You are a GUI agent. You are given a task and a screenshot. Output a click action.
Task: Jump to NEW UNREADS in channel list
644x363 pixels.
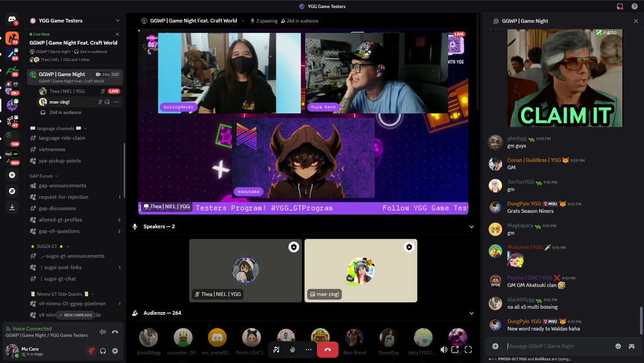pos(75,315)
